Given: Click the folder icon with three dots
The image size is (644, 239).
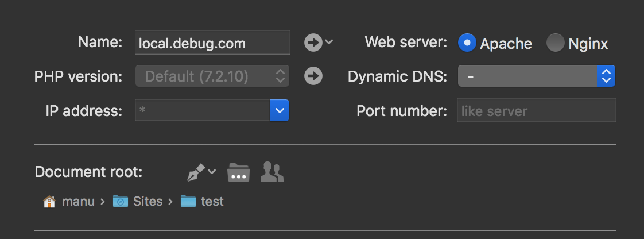Looking at the screenshot, I should pos(239,172).
